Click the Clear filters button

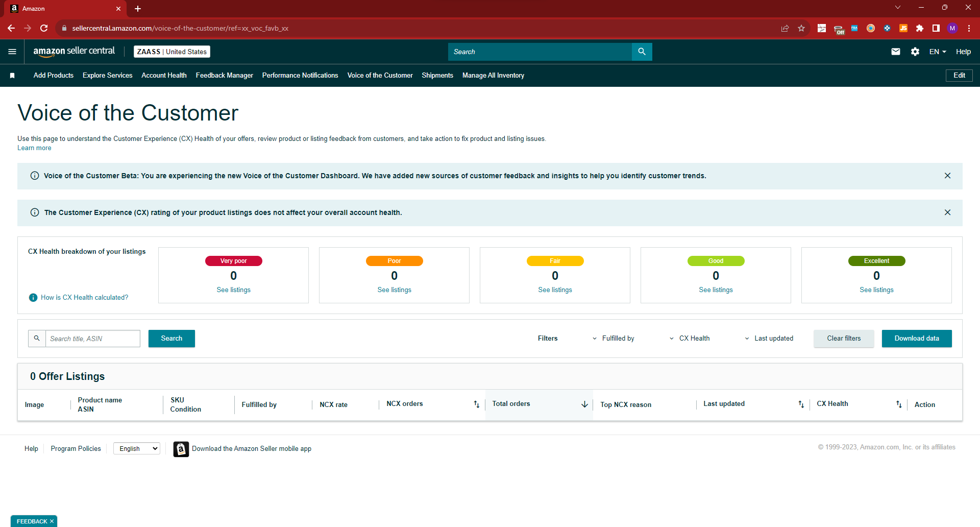tap(844, 339)
